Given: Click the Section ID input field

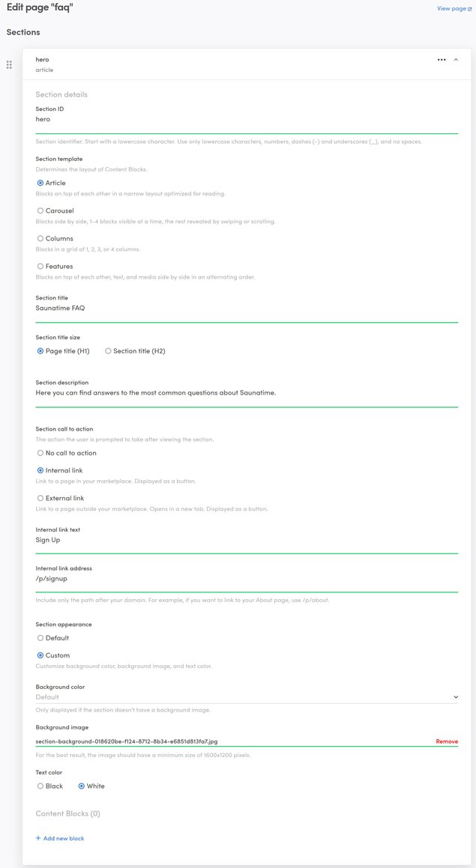Looking at the screenshot, I should 247,120.
